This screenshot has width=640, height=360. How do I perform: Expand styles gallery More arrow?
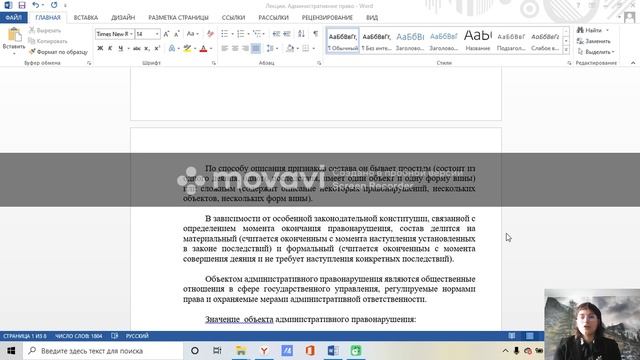click(x=566, y=50)
